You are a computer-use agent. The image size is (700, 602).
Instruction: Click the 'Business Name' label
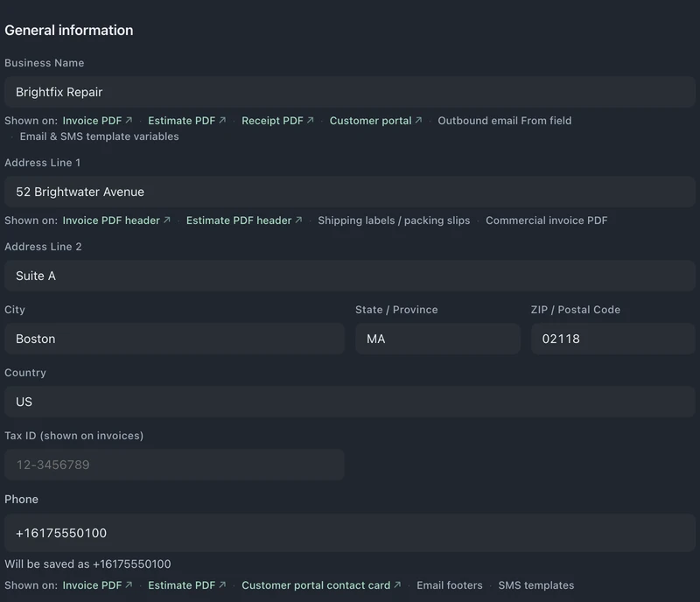pyautogui.click(x=45, y=63)
